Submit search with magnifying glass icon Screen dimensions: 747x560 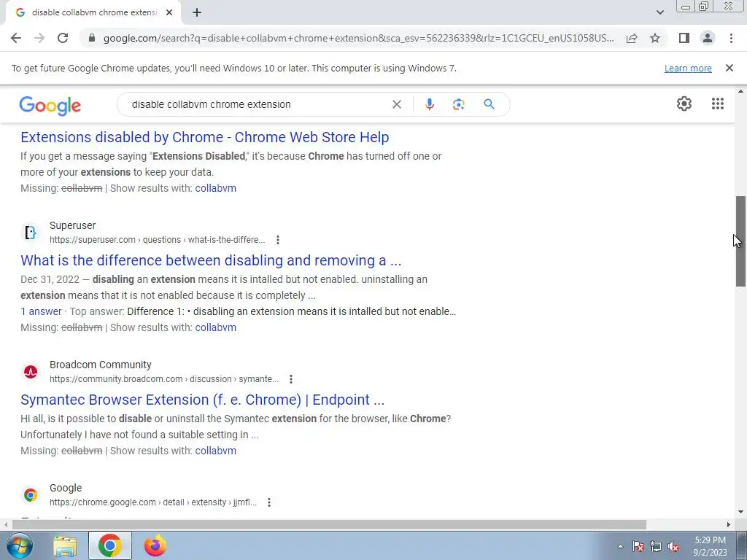tap(489, 104)
